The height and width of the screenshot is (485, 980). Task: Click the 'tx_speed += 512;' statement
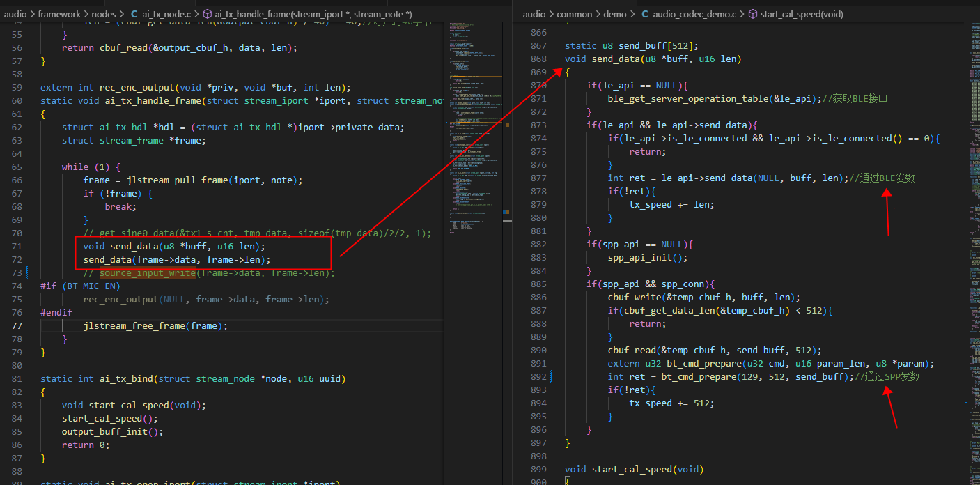pos(672,403)
